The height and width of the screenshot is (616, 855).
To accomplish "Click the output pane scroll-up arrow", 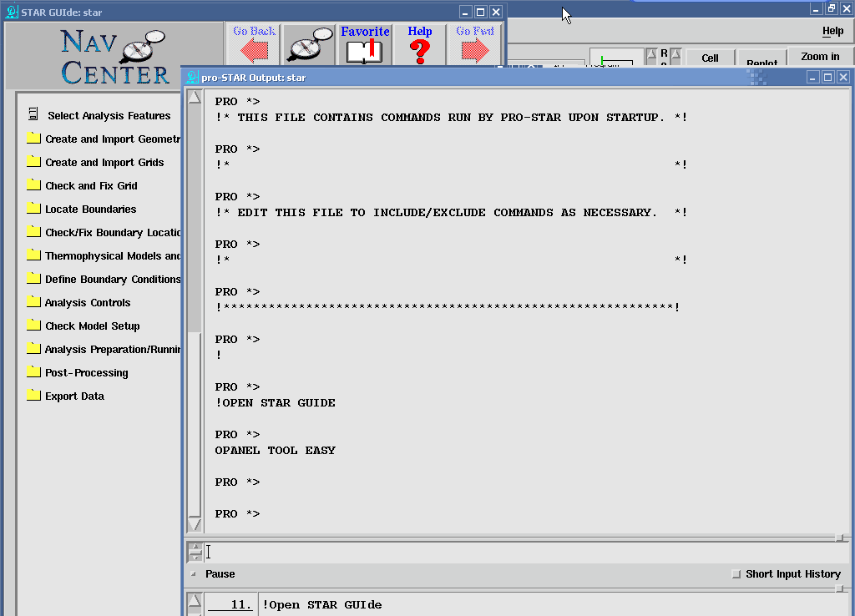I will coord(195,98).
